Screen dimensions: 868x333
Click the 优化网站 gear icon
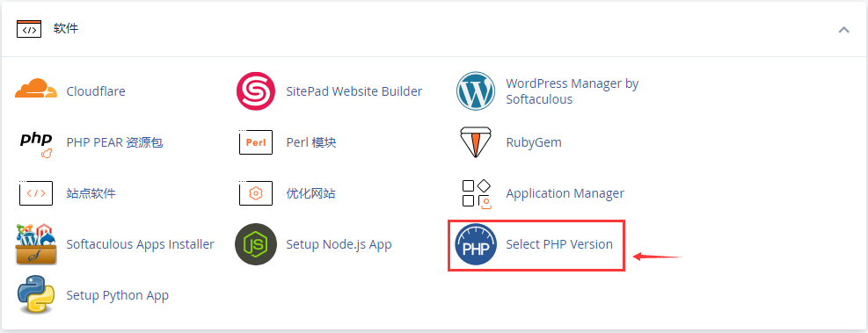256,193
